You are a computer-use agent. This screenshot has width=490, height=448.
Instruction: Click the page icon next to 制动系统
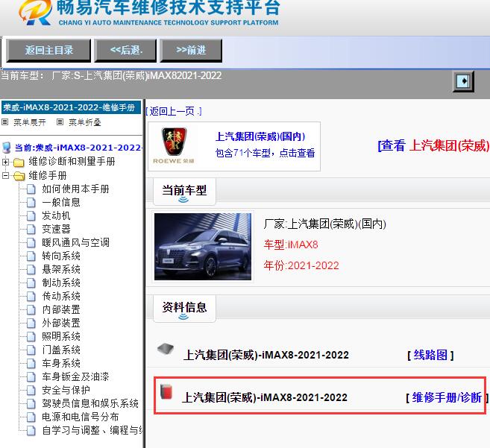tap(31, 283)
